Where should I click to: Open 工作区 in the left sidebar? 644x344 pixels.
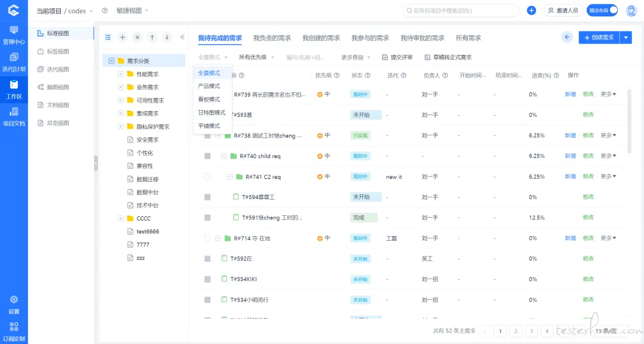coord(14,90)
